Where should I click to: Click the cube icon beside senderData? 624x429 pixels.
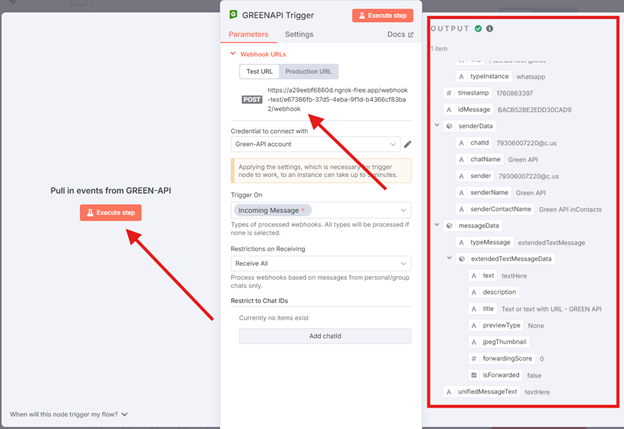449,126
